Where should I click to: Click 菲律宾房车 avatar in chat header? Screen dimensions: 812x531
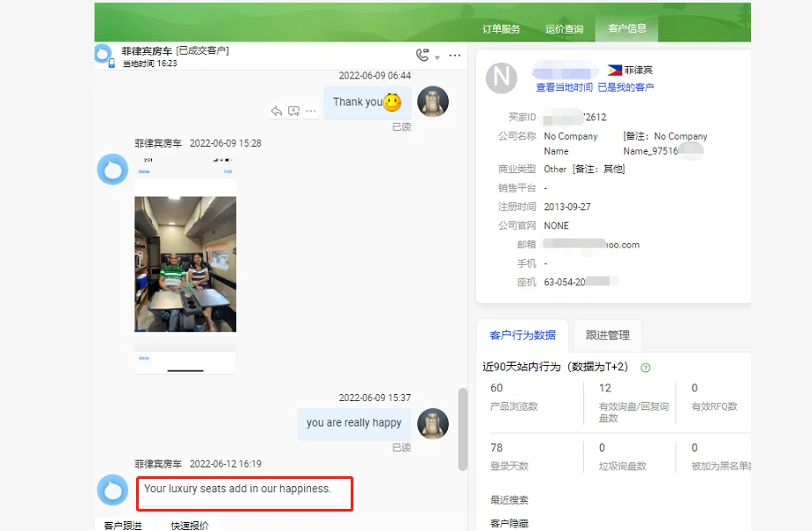103,53
